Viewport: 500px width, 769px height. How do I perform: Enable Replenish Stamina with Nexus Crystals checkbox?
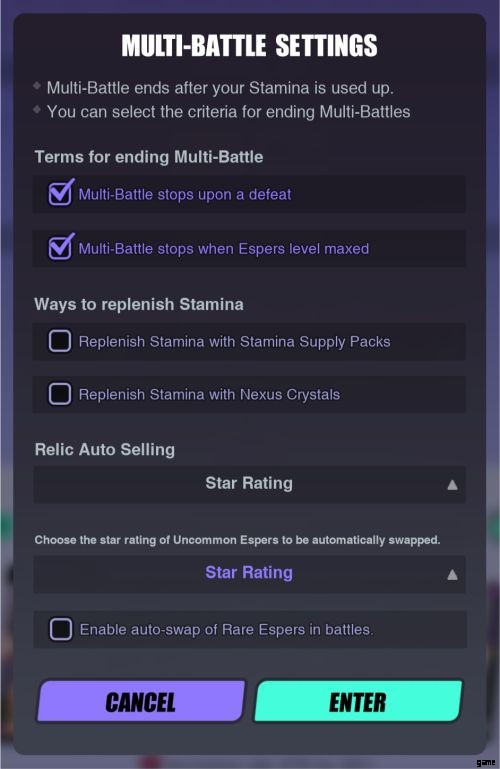coord(60,394)
